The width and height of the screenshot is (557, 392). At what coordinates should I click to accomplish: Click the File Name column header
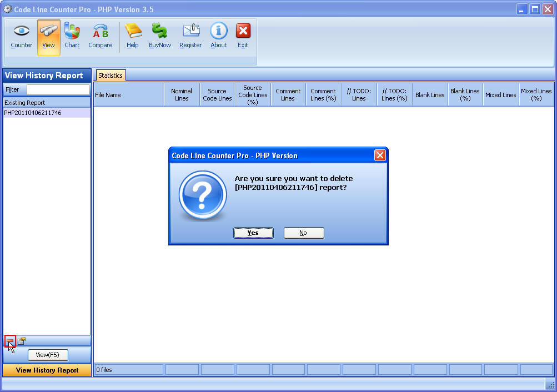click(x=128, y=94)
